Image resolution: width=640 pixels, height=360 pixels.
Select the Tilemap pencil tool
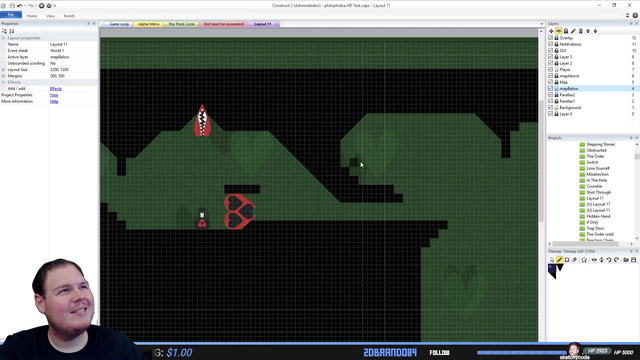[560, 260]
